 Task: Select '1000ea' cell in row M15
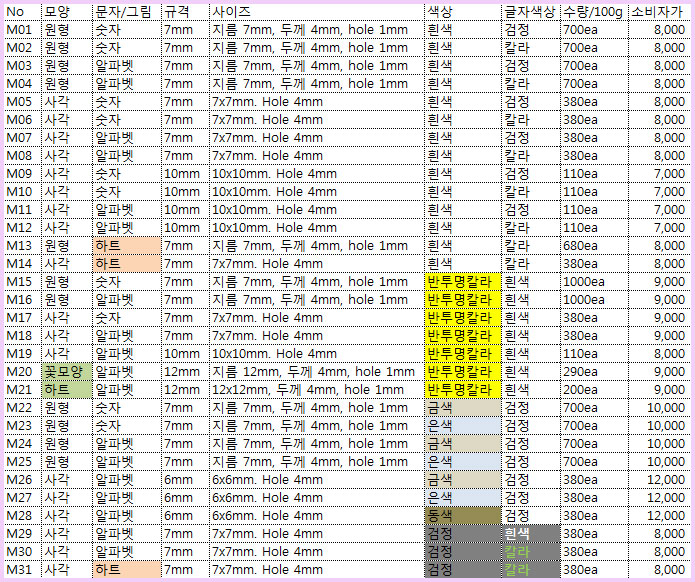point(594,281)
